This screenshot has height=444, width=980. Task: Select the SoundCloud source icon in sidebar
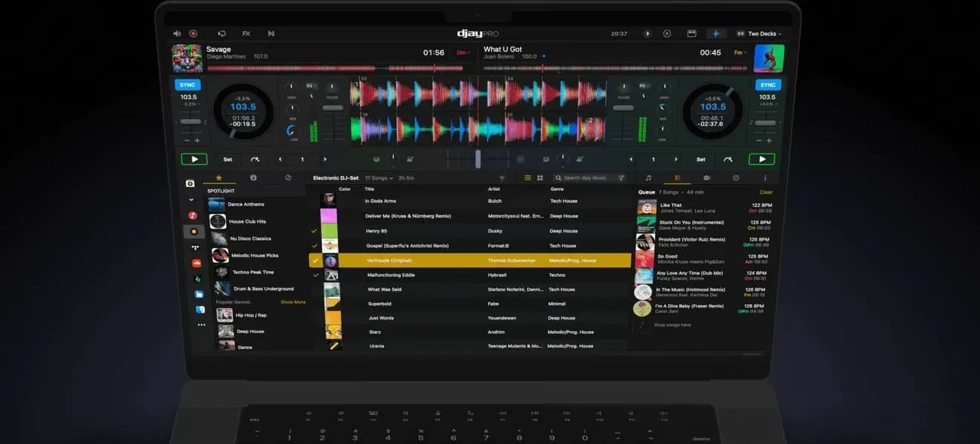coord(196,263)
